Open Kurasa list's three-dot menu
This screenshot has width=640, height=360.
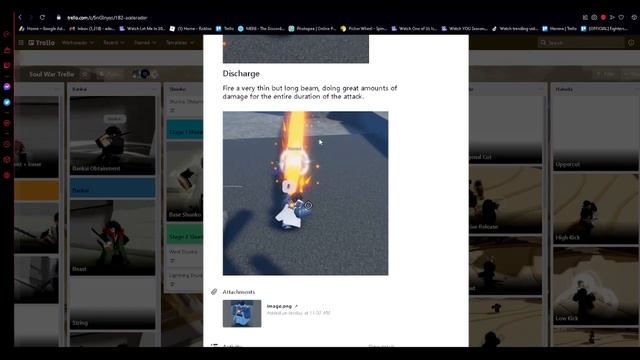click(154, 89)
